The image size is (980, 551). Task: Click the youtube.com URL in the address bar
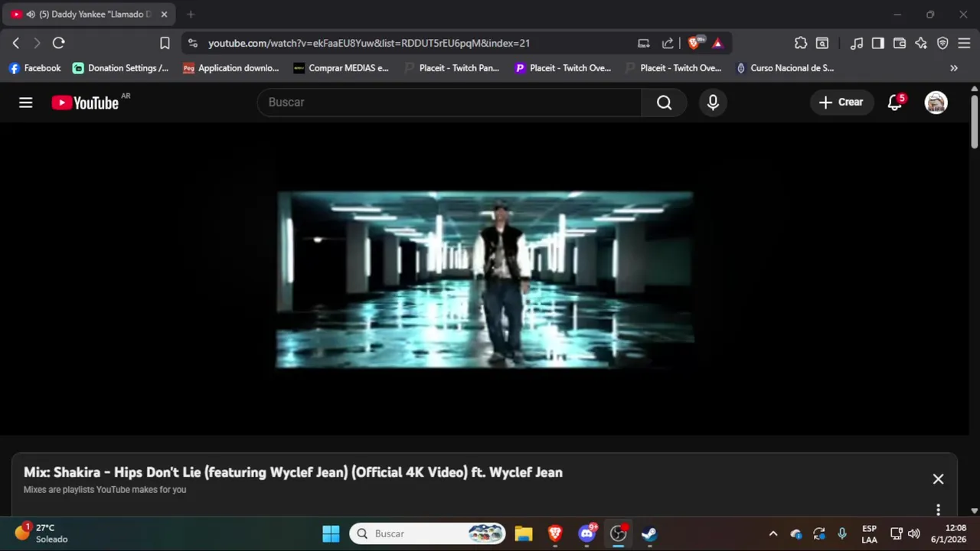(369, 44)
